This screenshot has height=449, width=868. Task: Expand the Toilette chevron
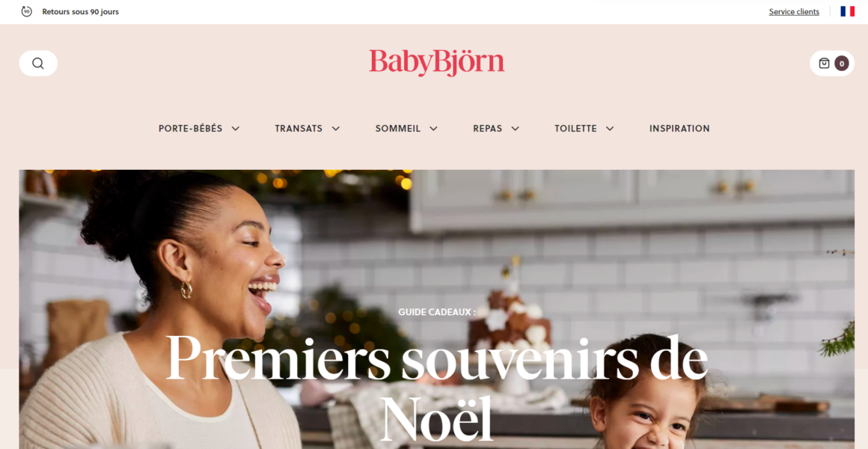(610, 129)
